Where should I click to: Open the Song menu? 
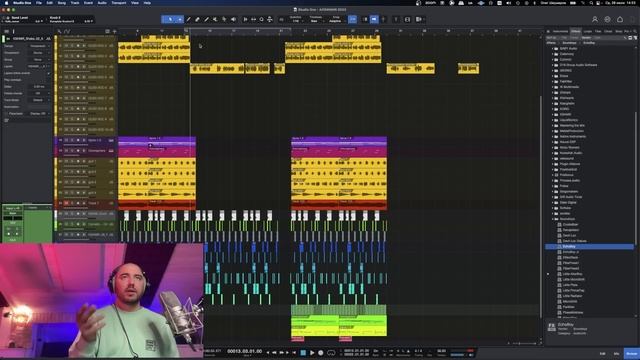(62, 3)
